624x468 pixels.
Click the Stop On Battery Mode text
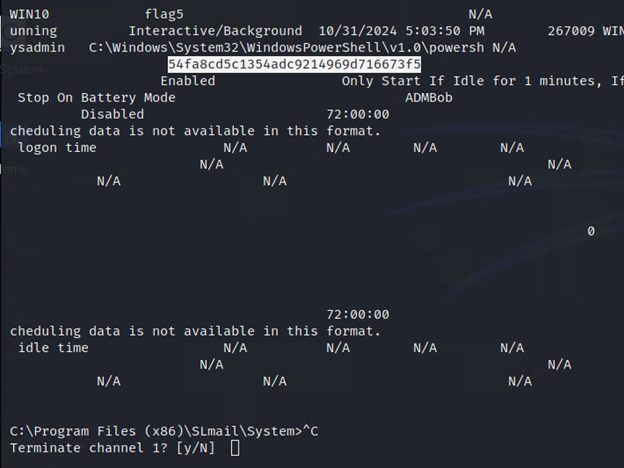tap(96, 97)
